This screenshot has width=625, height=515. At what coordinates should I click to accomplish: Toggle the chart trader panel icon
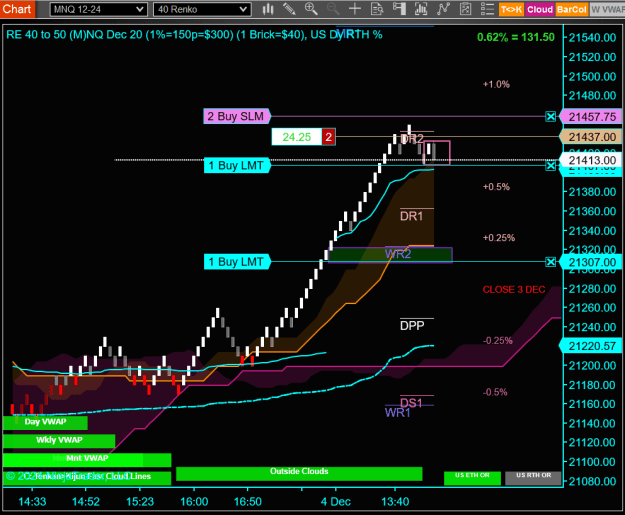[399, 9]
